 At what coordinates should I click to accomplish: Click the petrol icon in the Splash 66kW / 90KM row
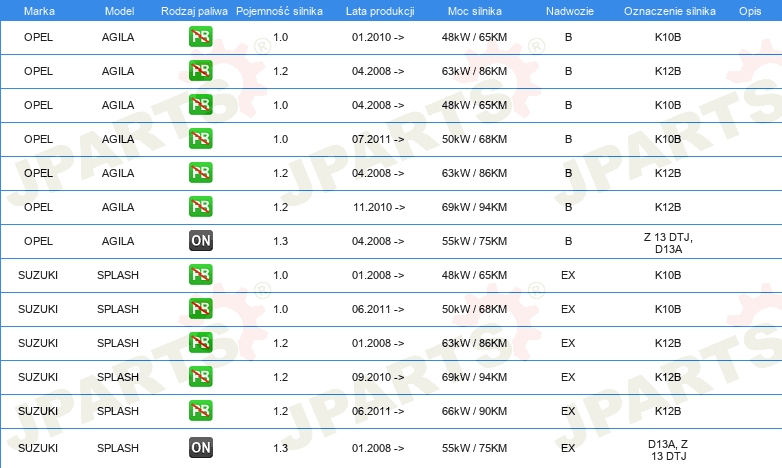click(x=200, y=411)
